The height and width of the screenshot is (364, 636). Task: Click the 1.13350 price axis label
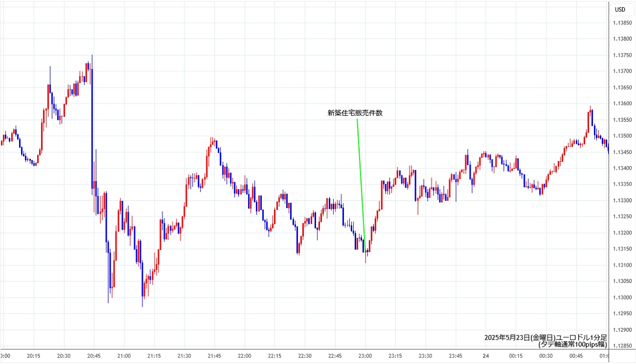622,184
